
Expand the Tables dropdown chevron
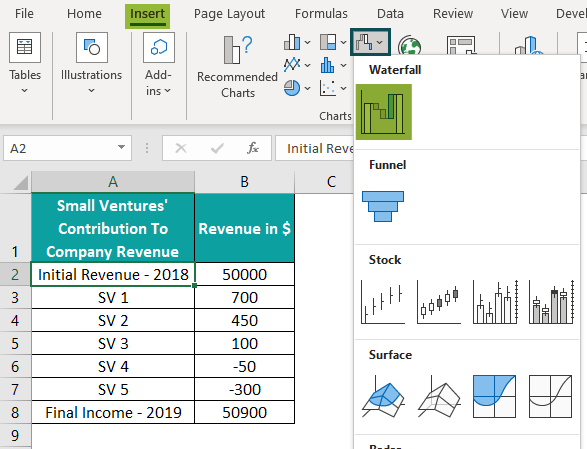click(x=24, y=90)
